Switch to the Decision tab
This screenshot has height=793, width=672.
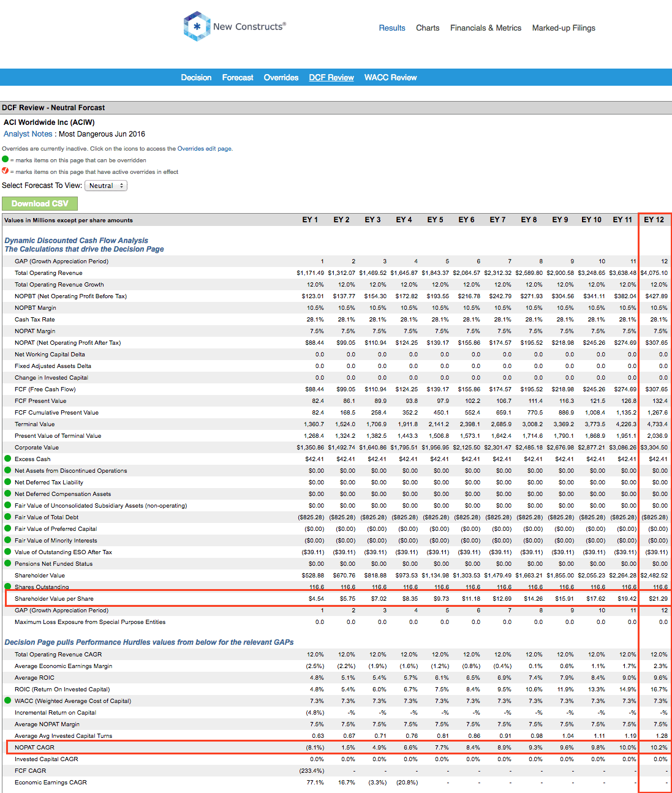[x=196, y=77]
